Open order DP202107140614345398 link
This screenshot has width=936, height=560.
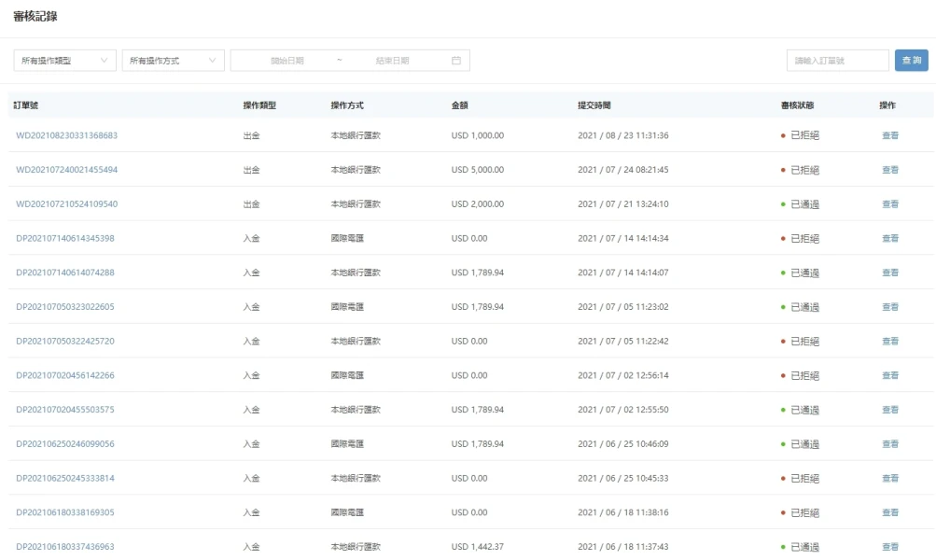65,239
